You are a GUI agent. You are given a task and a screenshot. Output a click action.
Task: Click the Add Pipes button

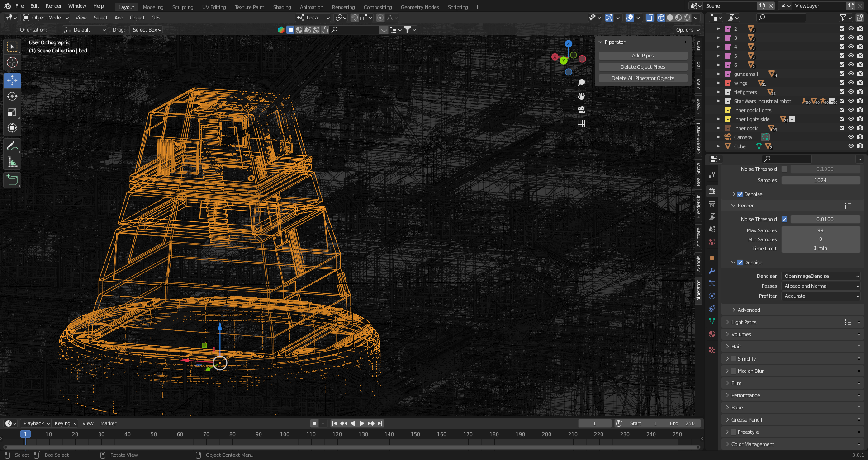(x=643, y=56)
